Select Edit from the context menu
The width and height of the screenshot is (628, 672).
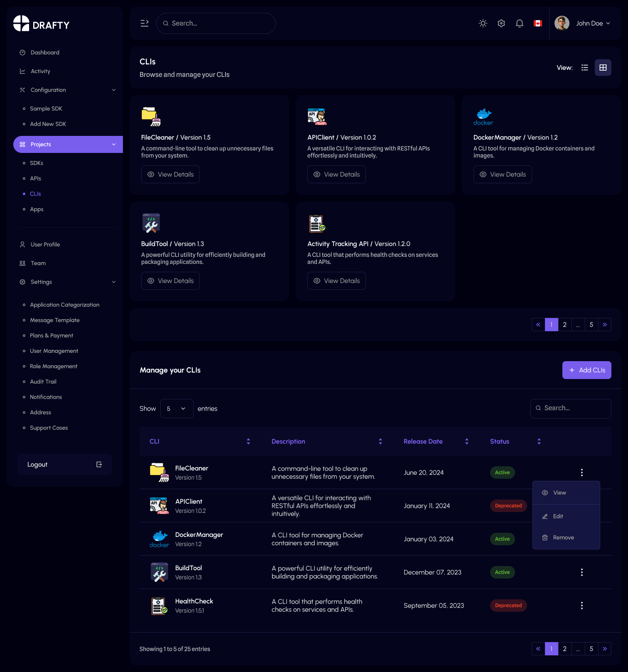point(558,516)
